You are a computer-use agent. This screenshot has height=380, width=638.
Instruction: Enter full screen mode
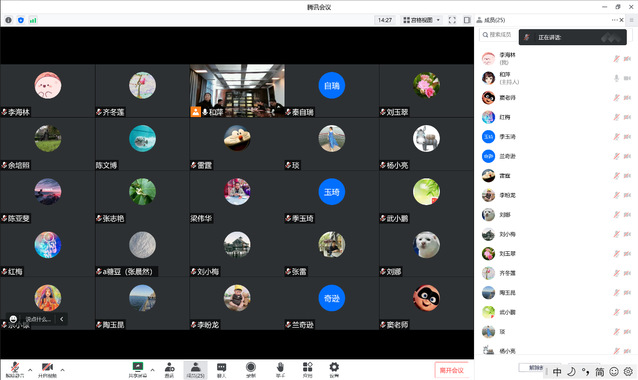[452, 20]
